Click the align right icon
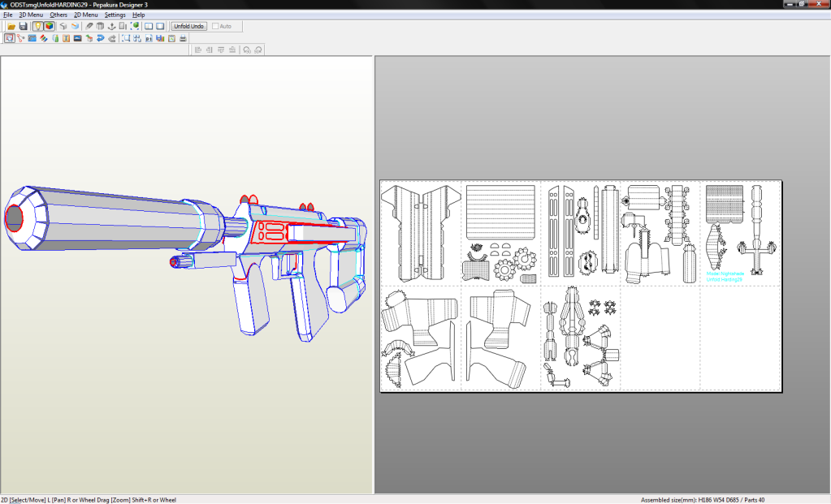The image size is (831, 504). pos(210,50)
